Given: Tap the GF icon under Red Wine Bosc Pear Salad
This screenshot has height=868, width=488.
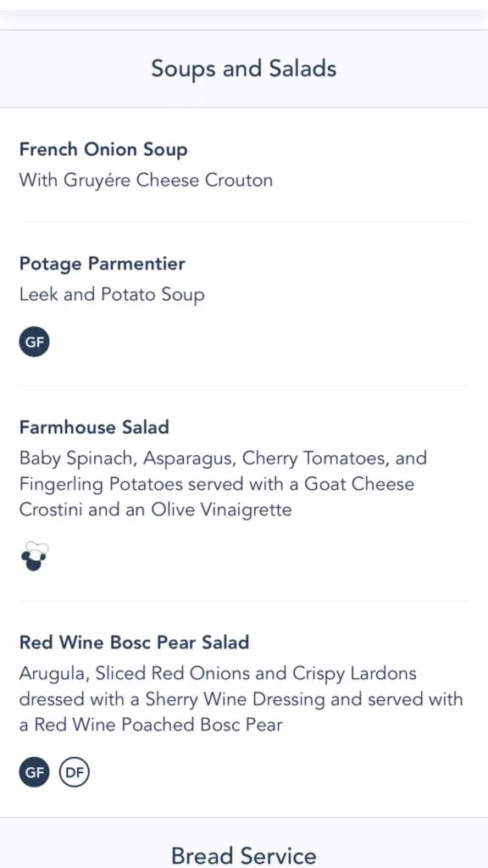Looking at the screenshot, I should [x=34, y=772].
